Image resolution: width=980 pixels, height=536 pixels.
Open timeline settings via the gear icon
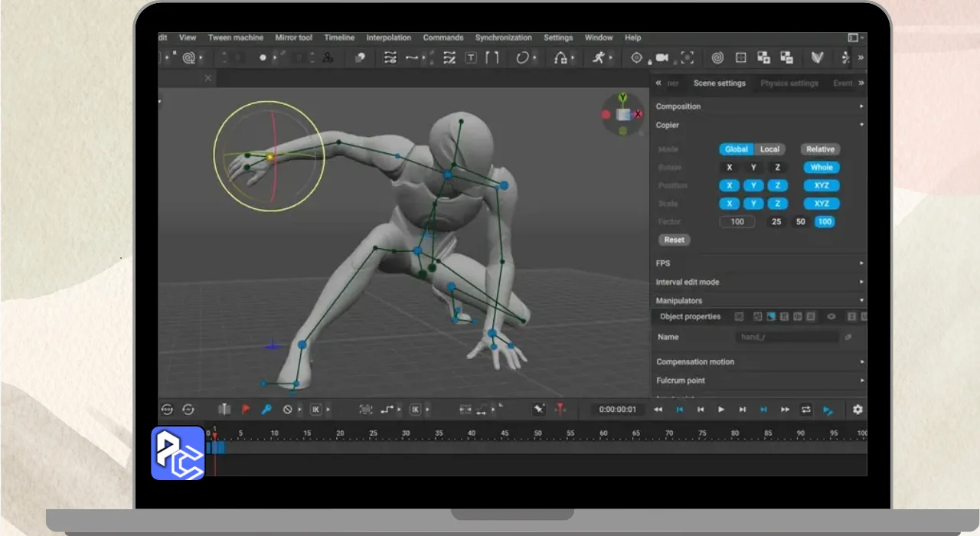tap(857, 410)
